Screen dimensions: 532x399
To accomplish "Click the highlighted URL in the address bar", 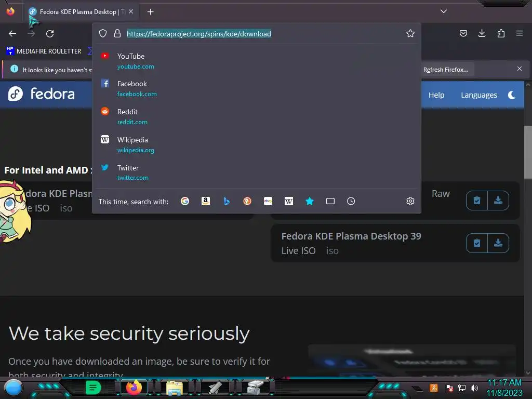I will 199,34.
